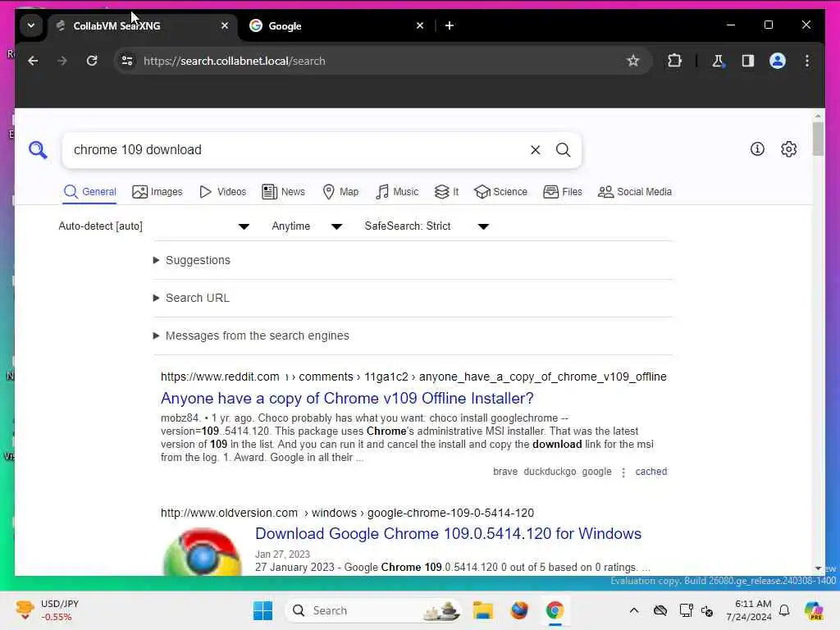Screen dimensions: 840x630
Task: Switch to Science search category
Action: point(500,192)
